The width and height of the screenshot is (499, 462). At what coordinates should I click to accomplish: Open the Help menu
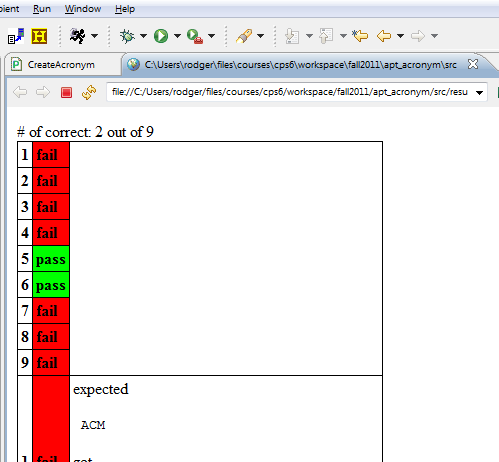click(125, 9)
